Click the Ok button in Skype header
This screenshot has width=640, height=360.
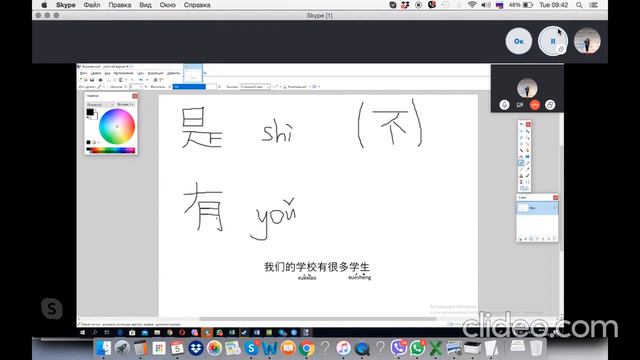click(518, 41)
